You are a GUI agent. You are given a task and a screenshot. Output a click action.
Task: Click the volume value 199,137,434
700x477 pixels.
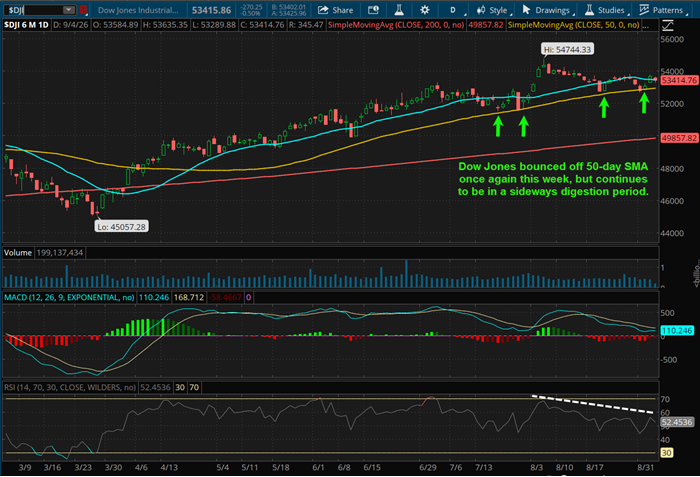(60, 253)
